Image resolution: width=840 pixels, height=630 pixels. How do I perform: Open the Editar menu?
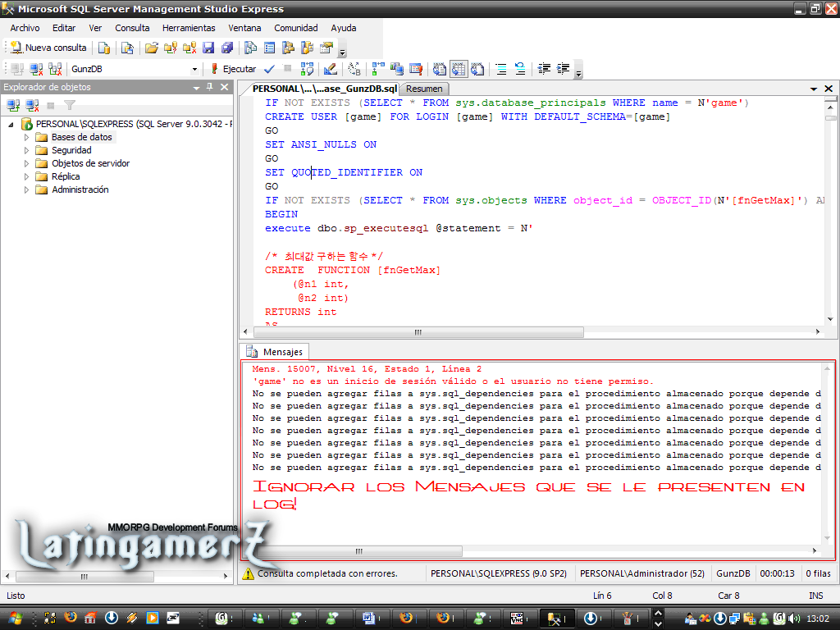pyautogui.click(x=64, y=28)
